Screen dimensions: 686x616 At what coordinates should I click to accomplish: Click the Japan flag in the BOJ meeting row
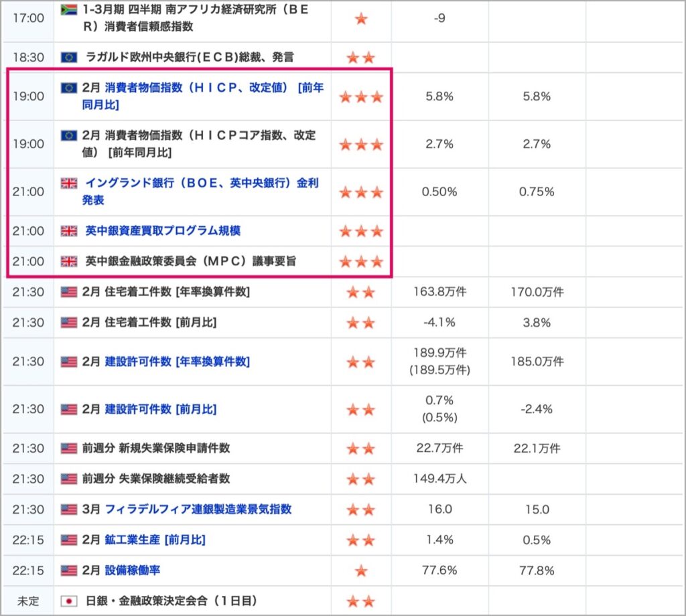click(x=69, y=601)
